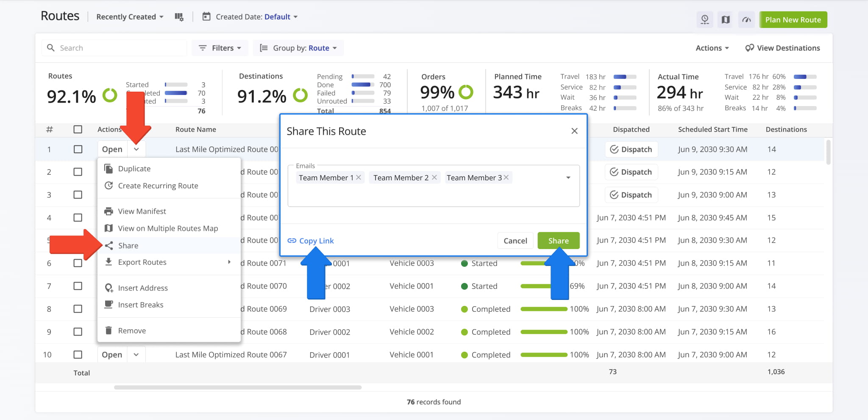Check the checkbox for route row 1
Screen dimensions: 868x420
[x=78, y=149]
